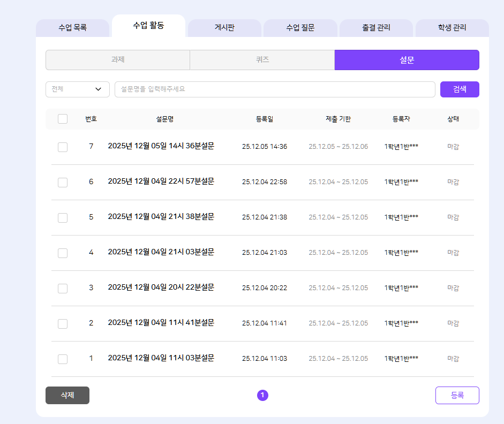Go to the 출결 관리 tab
Screen dimensions: 504x424
point(376,28)
